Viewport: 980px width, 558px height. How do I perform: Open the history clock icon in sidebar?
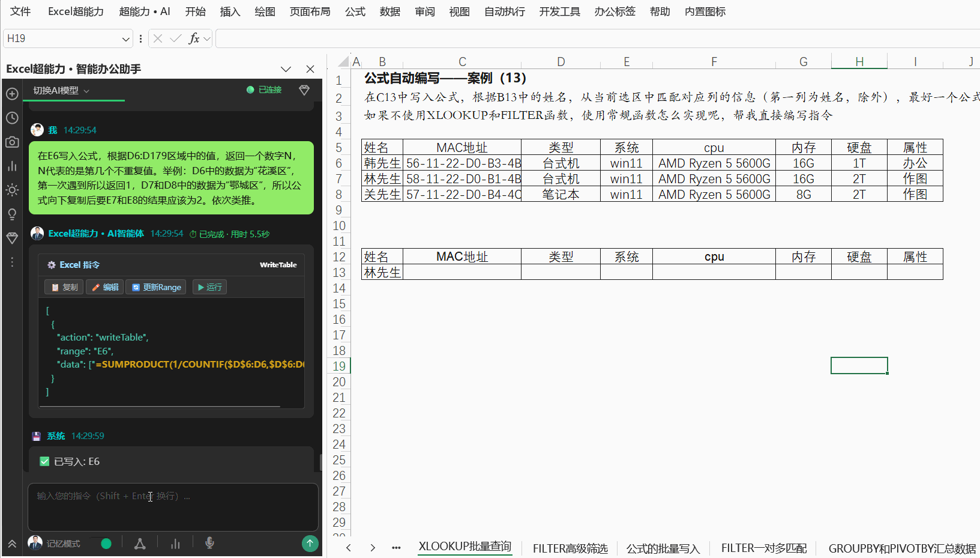(x=12, y=118)
